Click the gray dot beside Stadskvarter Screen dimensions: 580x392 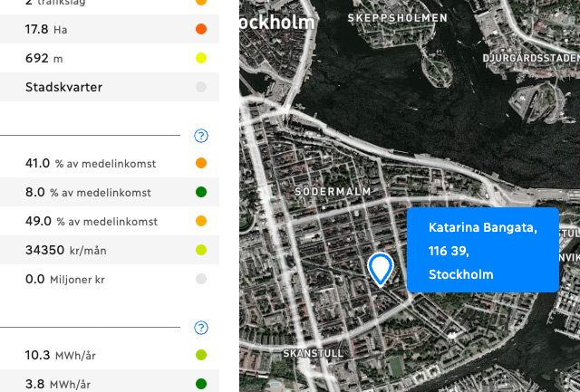click(201, 87)
